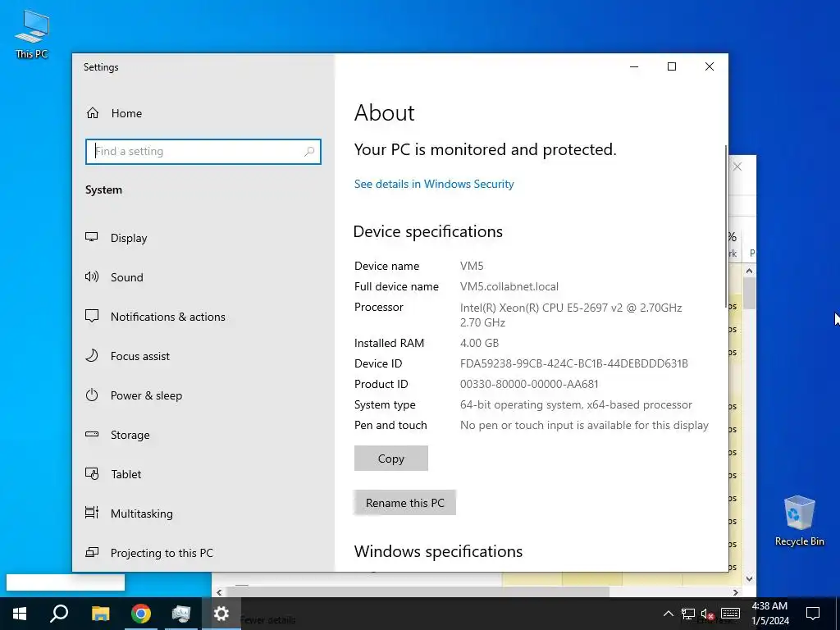Click the Settings window vertical scrollbar thumb
This screenshot has width=840, height=630.
[726, 226]
